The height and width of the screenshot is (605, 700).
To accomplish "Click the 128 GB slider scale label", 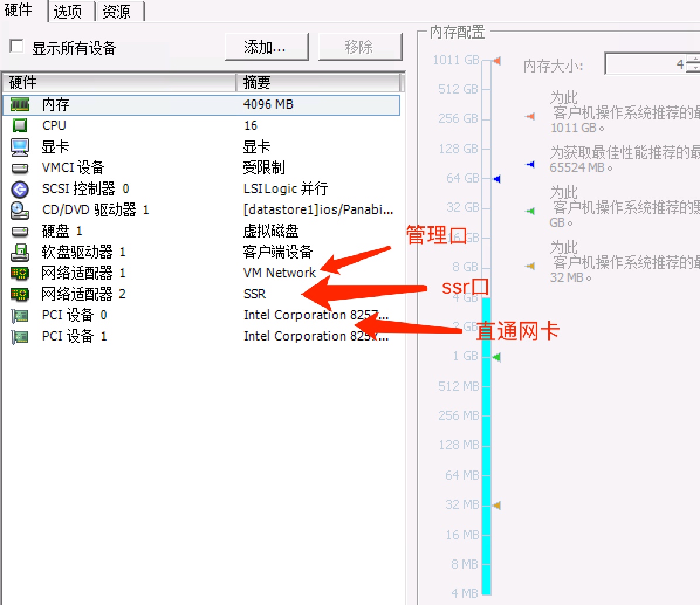I will [x=458, y=149].
